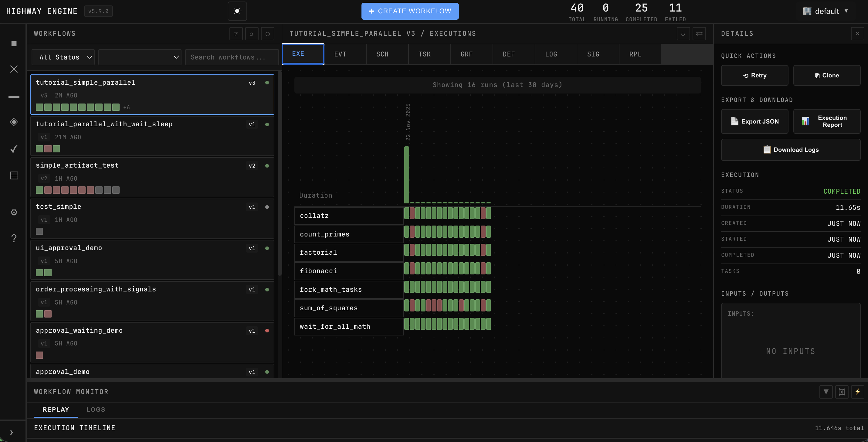Click the Create Workflow button
868x442 pixels.
[x=410, y=11]
